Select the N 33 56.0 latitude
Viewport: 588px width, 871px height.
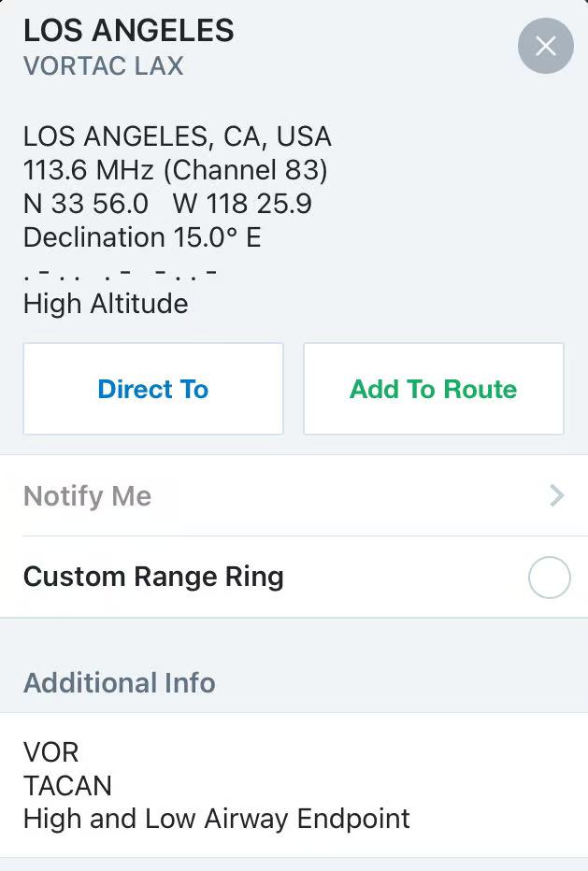[x=86, y=204]
